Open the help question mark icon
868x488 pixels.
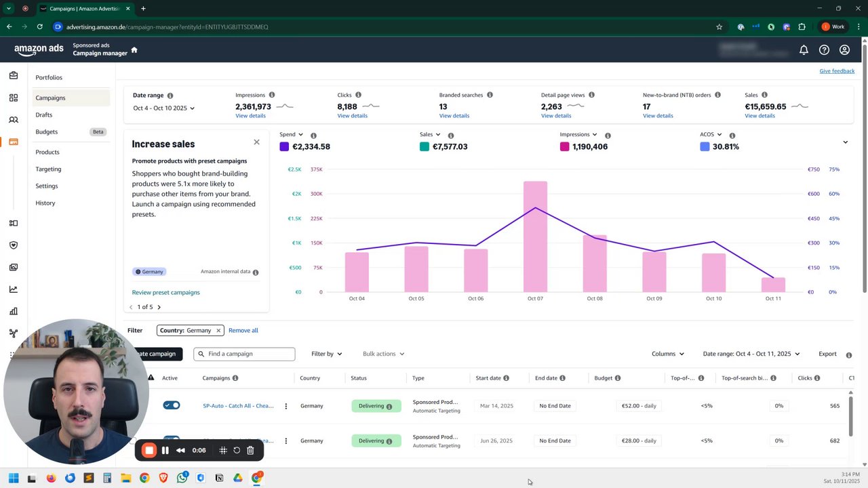[x=824, y=49]
